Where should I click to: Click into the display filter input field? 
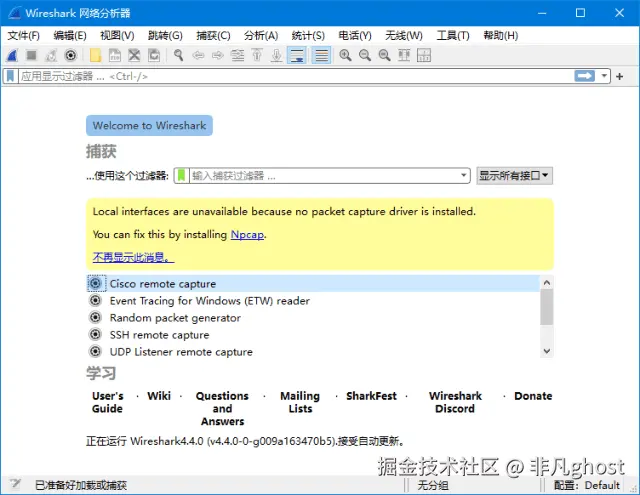[295, 76]
